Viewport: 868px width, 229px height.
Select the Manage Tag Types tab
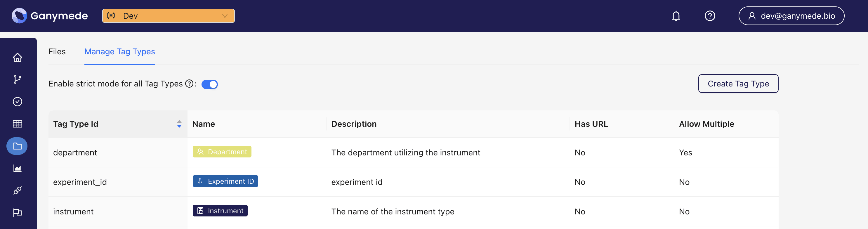pos(120,51)
